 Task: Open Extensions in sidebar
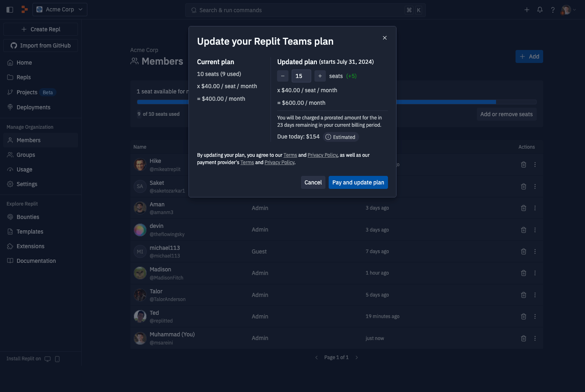pos(41,246)
